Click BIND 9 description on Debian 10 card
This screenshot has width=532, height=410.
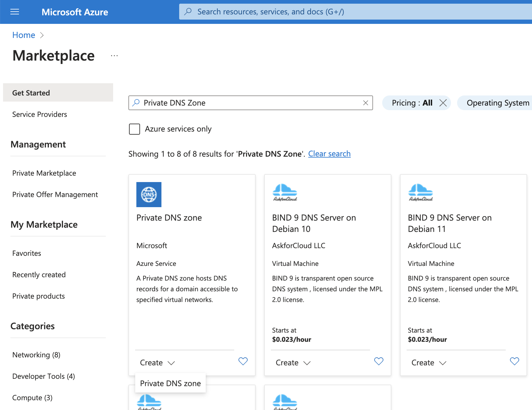327,289
